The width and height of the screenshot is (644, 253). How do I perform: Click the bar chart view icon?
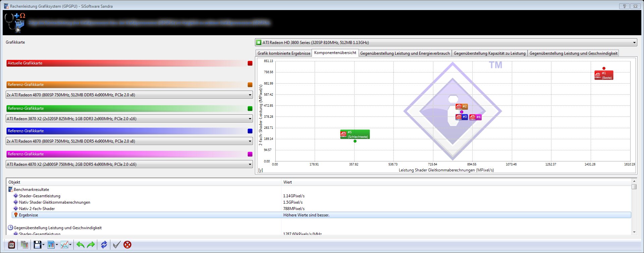click(51, 245)
